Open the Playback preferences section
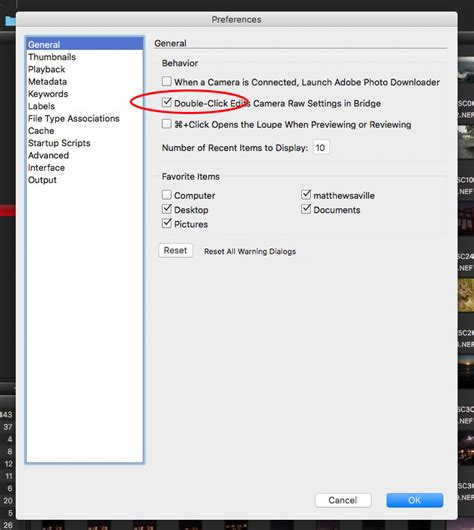The image size is (474, 530). pos(85,69)
